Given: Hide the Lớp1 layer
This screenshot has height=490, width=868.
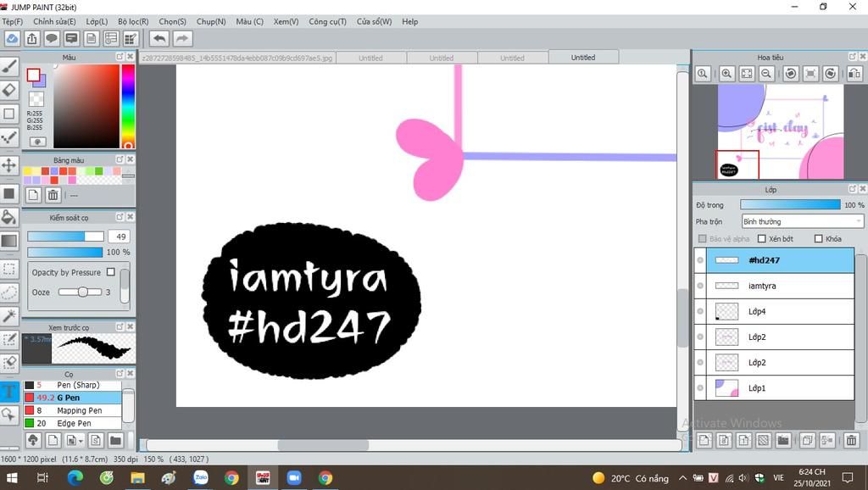Looking at the screenshot, I should coord(700,387).
